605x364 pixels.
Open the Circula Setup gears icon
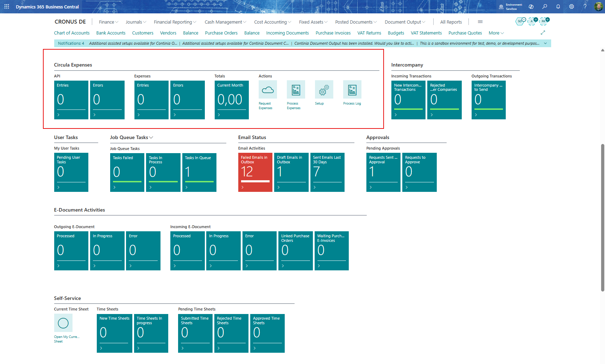[324, 90]
